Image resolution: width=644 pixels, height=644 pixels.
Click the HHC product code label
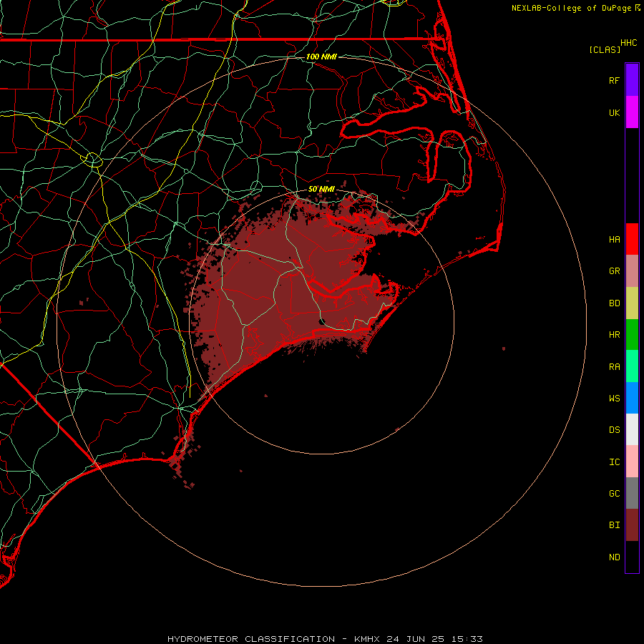click(x=628, y=43)
